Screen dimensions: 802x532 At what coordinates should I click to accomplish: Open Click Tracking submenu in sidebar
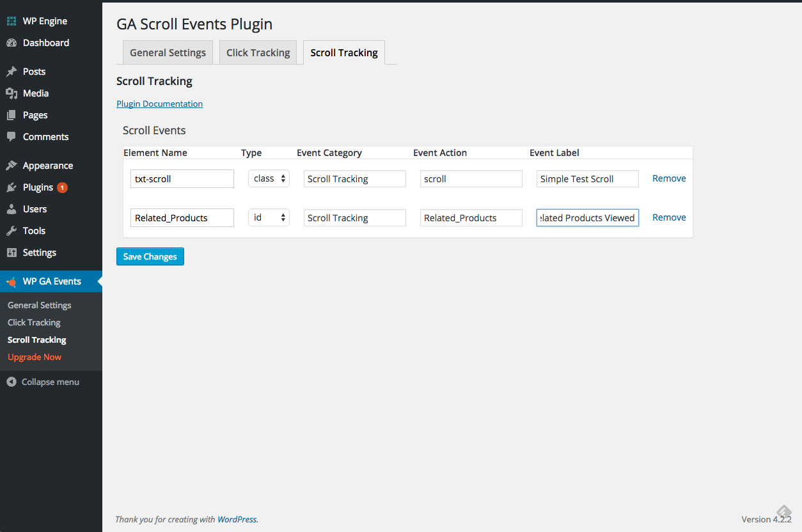click(x=34, y=322)
